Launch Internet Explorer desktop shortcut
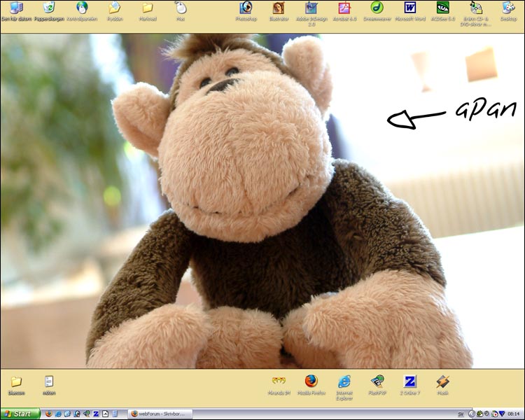This screenshot has width=525, height=420. click(x=344, y=381)
